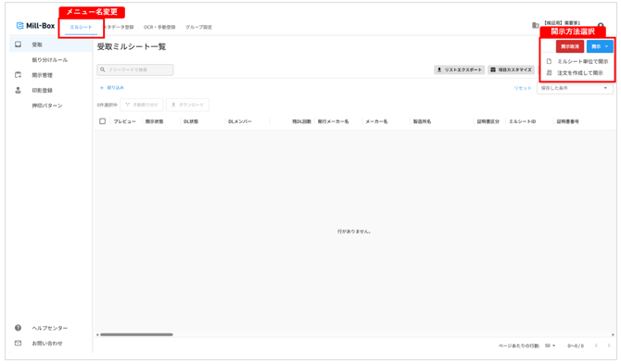Sort by DL状態 column header
This screenshot has width=621, height=364.
[x=191, y=121]
